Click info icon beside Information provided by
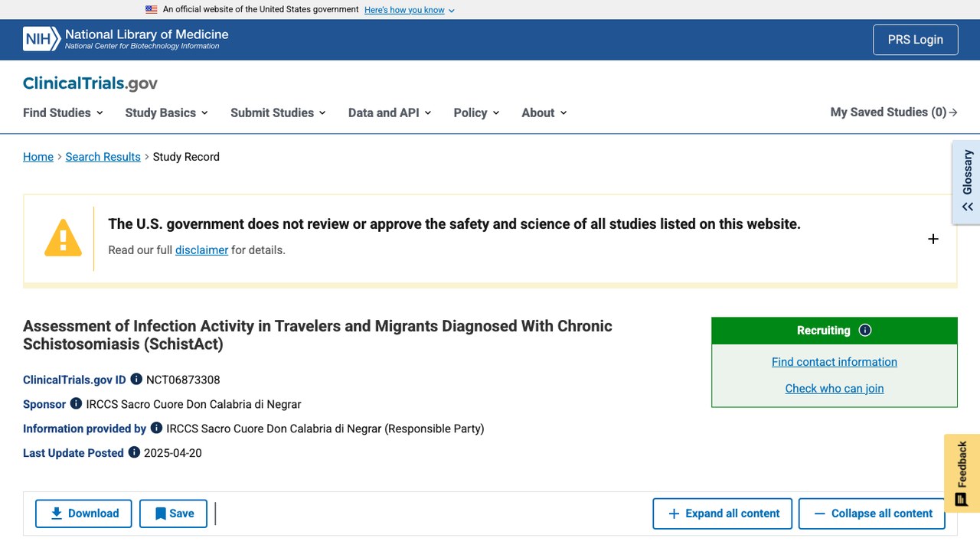This screenshot has height=551, width=980. pos(156,428)
